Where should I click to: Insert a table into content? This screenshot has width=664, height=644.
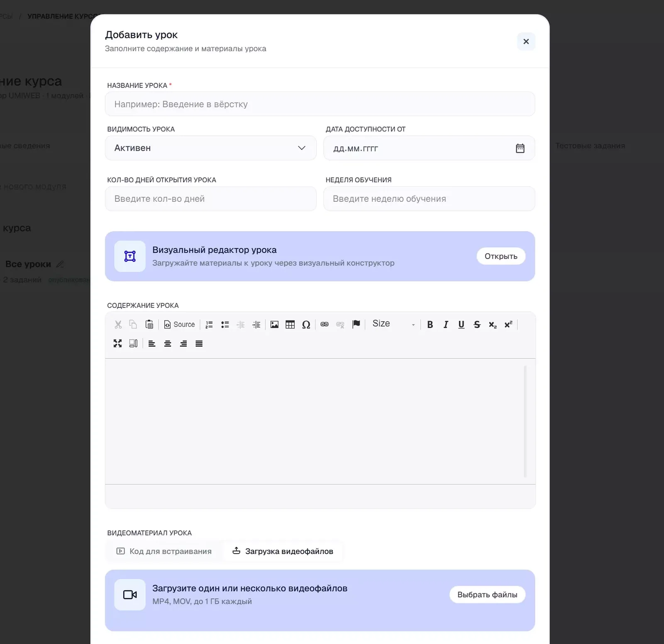290,325
